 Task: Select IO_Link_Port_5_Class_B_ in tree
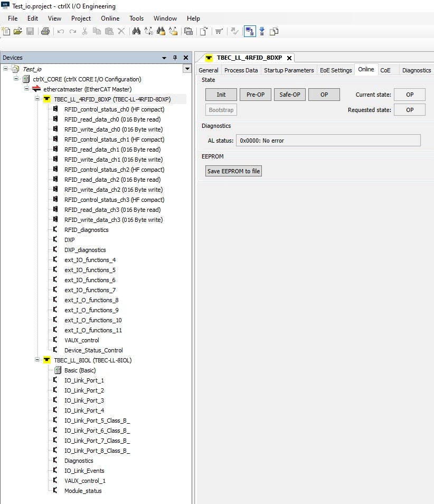(x=97, y=421)
